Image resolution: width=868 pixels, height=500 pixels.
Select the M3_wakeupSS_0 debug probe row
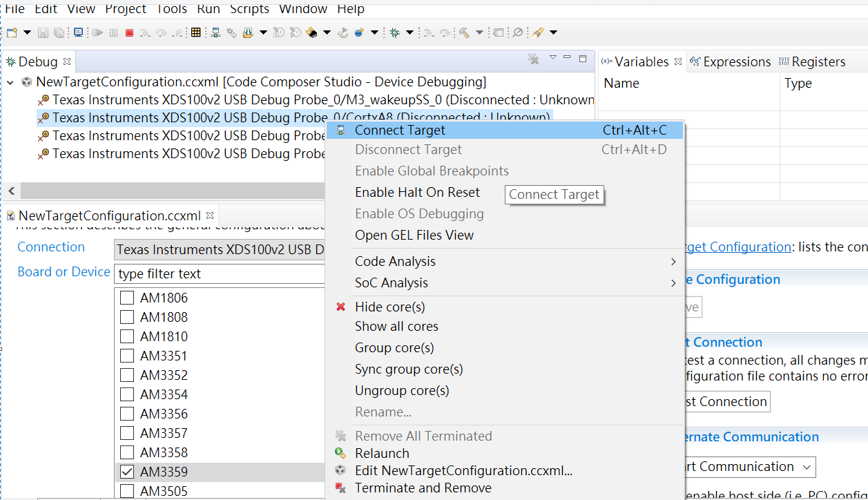316,99
